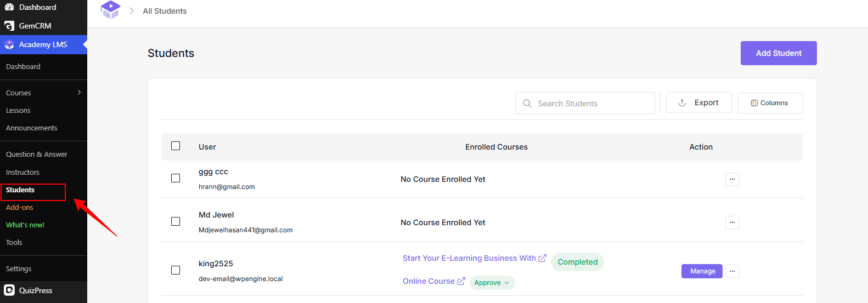Expand the Courses submenu arrow
Viewport: 868px width, 303px height.
pos(80,92)
